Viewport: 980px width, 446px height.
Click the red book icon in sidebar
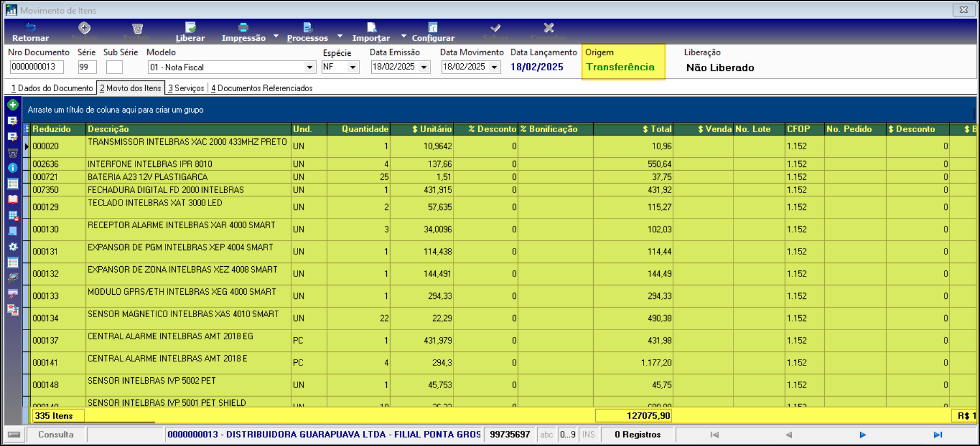pyautogui.click(x=13, y=200)
